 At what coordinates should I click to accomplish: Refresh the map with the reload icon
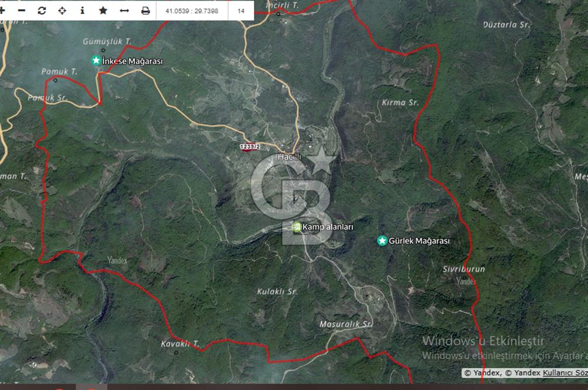click(42, 11)
